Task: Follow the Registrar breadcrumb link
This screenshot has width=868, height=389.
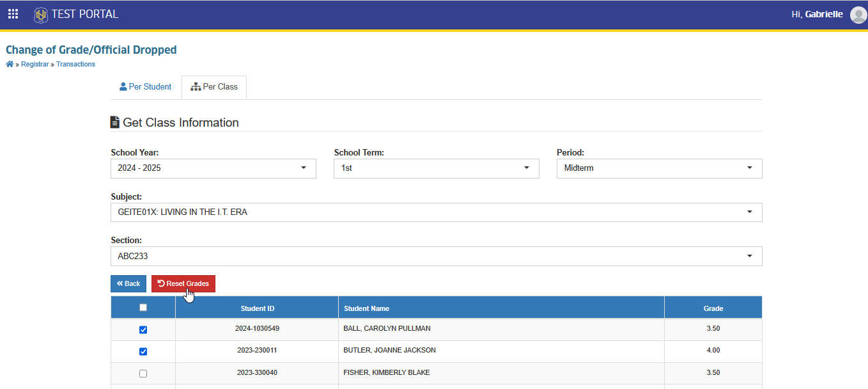Action: pos(35,64)
